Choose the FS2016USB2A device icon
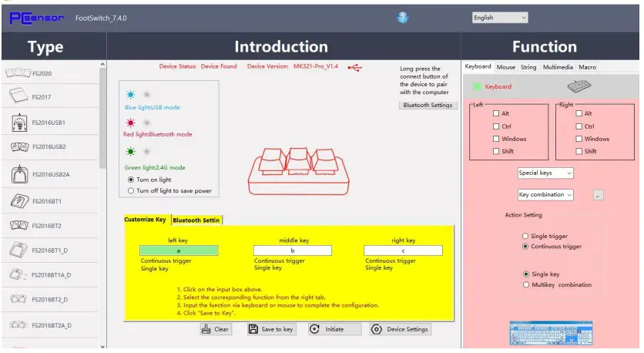The height and width of the screenshot is (353, 644). click(x=19, y=174)
